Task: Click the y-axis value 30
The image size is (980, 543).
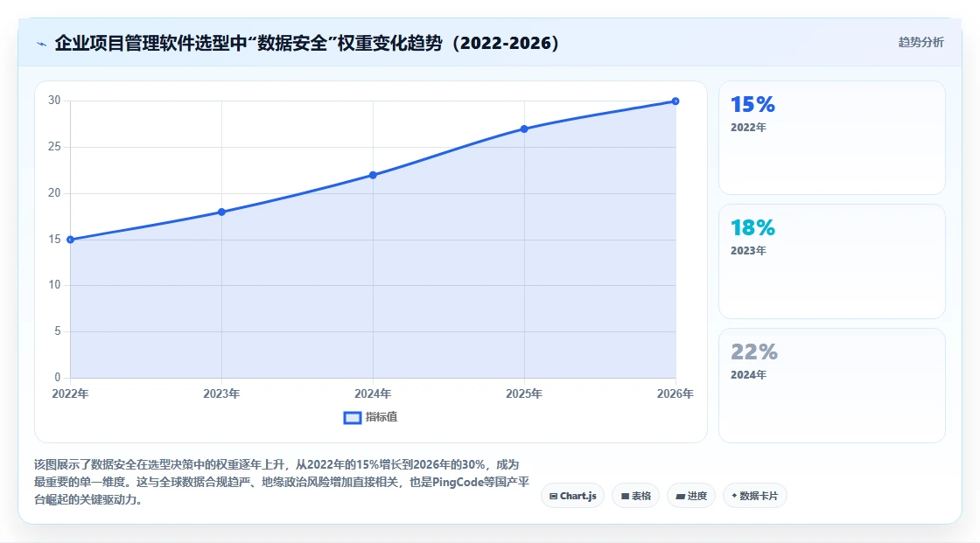Action: [54, 100]
